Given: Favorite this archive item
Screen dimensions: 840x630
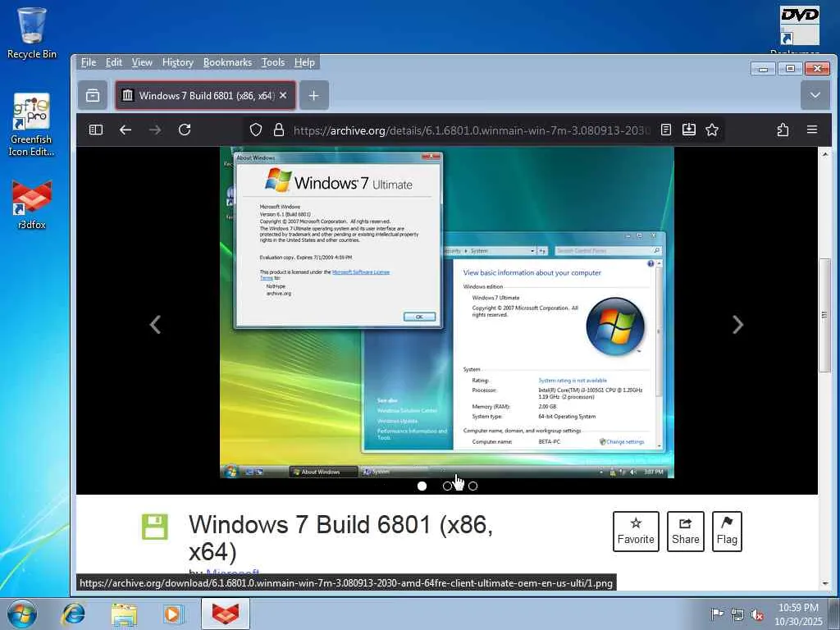Looking at the screenshot, I should pos(636,532).
